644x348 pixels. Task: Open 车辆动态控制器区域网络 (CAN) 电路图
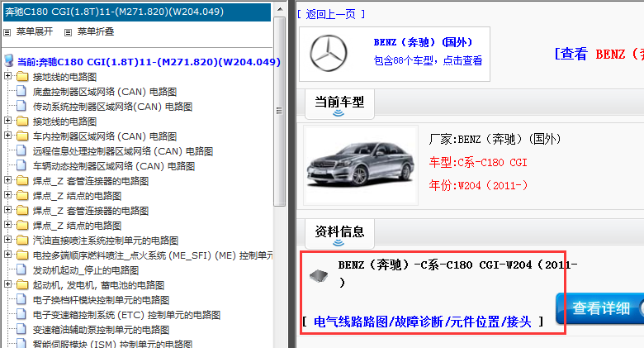click(114, 166)
